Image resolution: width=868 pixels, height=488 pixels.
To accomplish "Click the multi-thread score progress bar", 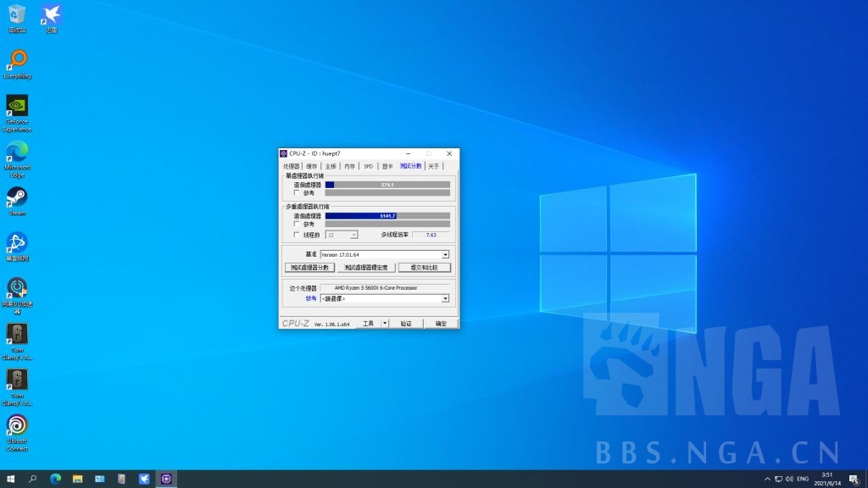I will pos(387,216).
